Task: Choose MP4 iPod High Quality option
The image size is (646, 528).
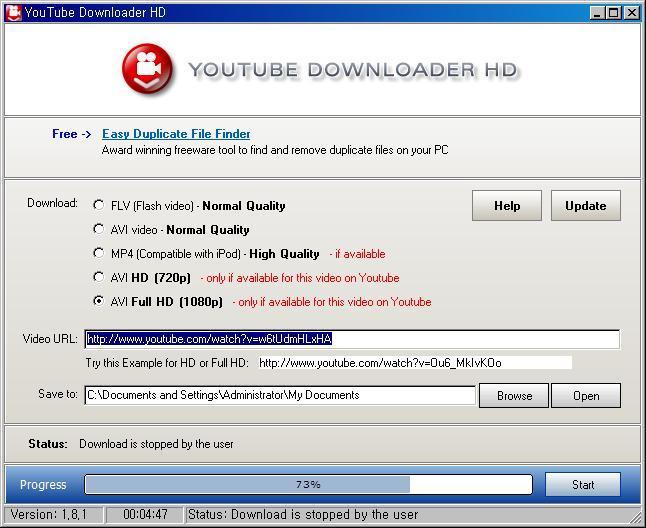Action: [x=98, y=253]
